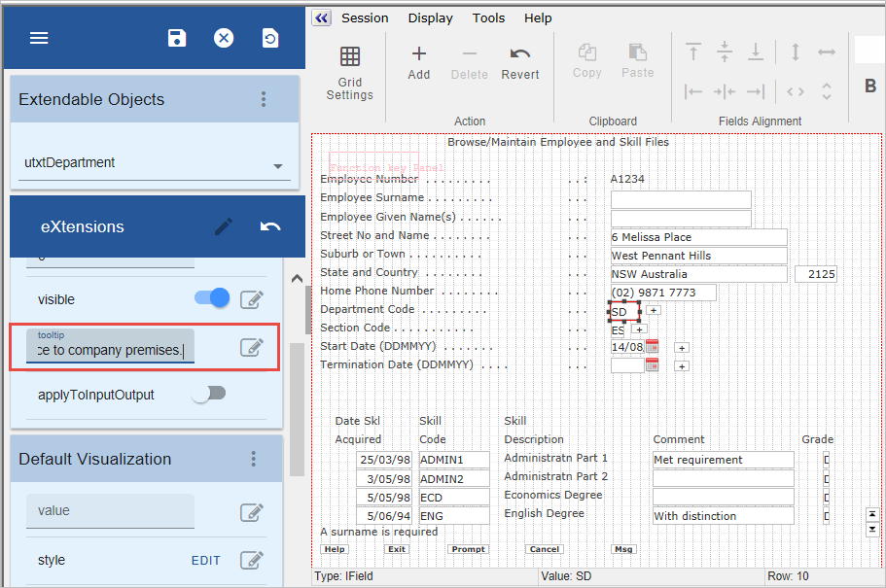Turn off the visible switch

tap(212, 297)
